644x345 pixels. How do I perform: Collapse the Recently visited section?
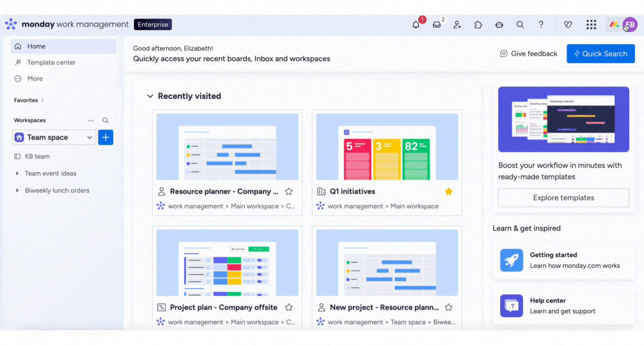coord(150,96)
